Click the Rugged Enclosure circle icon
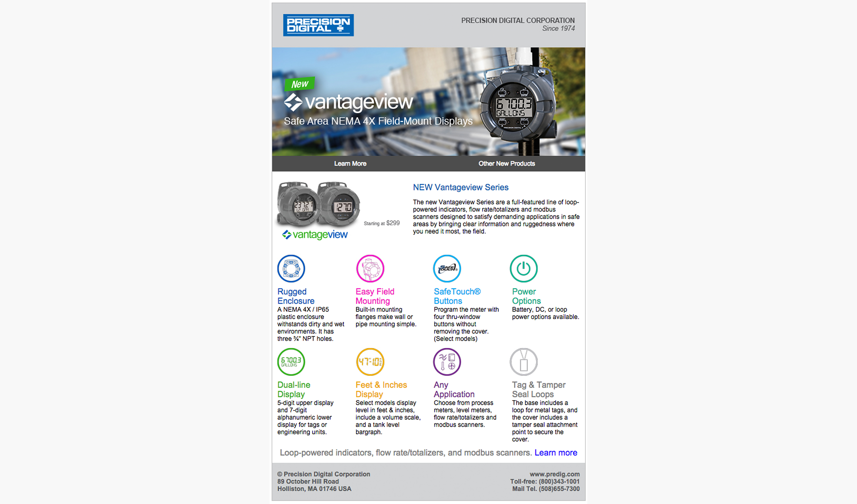This screenshot has width=857, height=504. [291, 269]
